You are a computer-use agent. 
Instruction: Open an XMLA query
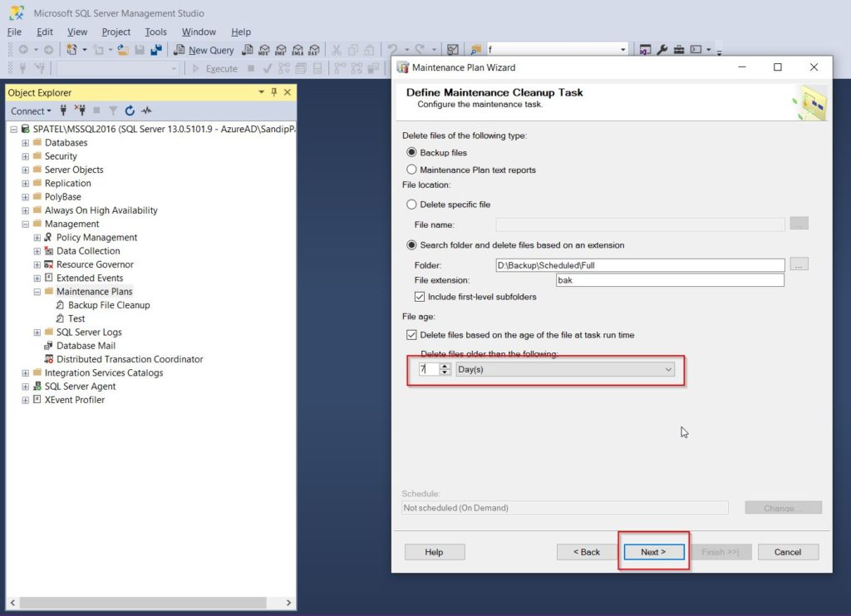[298, 50]
